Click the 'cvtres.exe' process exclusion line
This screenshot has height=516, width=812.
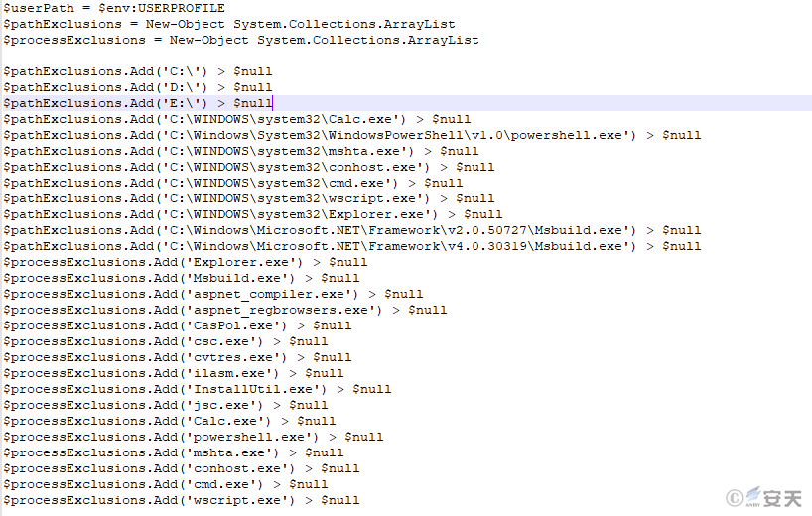pyautogui.click(x=177, y=357)
